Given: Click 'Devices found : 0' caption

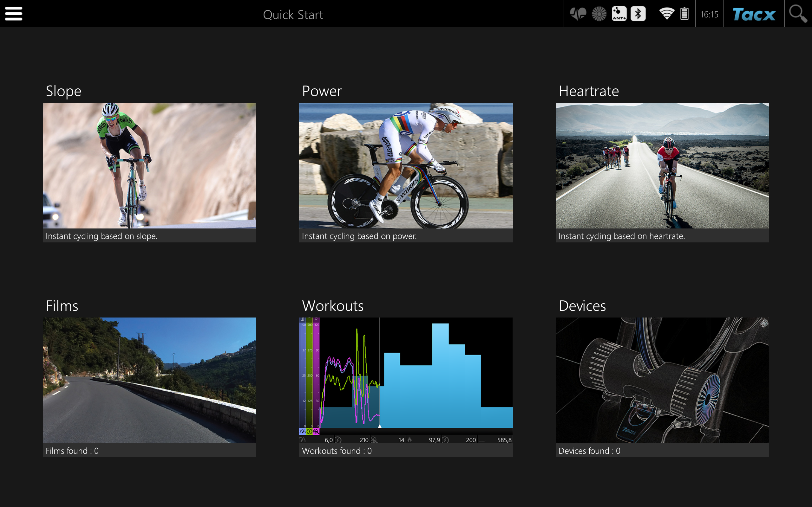Looking at the screenshot, I should click(589, 451).
